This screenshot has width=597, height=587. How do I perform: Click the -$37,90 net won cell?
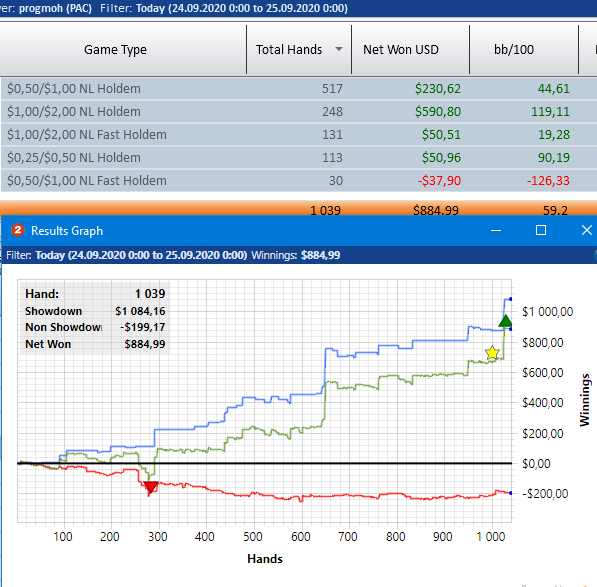[x=439, y=180]
